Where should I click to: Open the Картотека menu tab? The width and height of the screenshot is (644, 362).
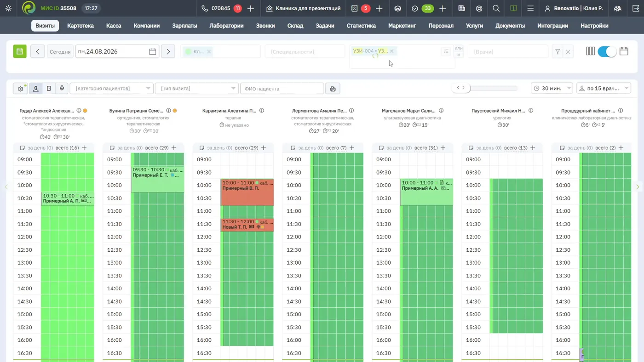click(x=80, y=26)
